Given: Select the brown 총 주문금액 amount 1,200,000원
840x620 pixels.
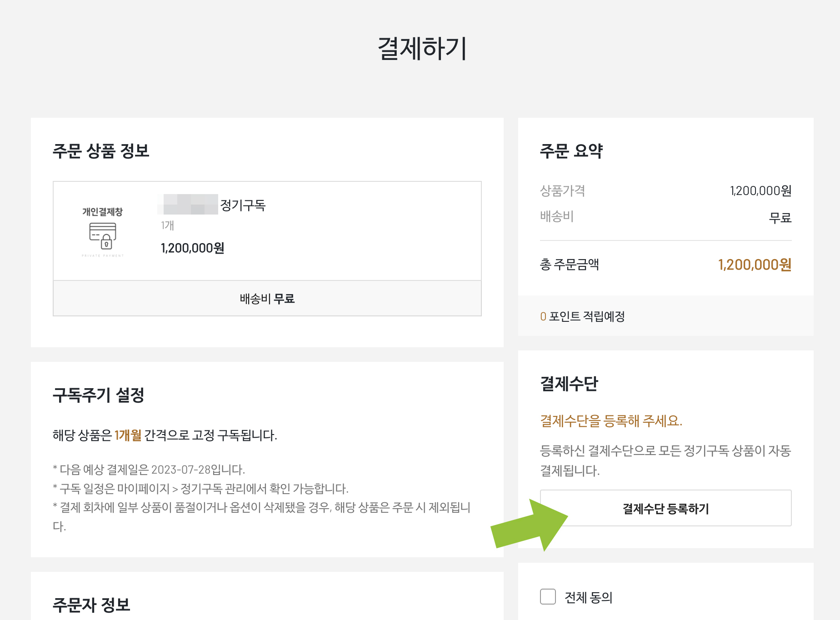Looking at the screenshot, I should (755, 265).
